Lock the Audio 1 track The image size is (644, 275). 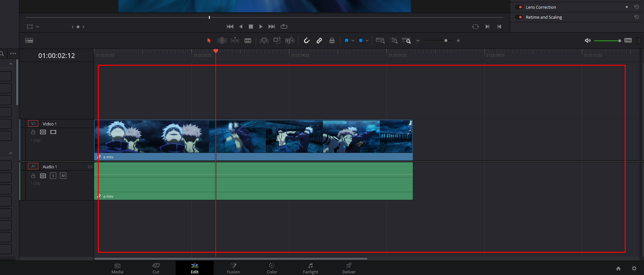click(x=33, y=176)
